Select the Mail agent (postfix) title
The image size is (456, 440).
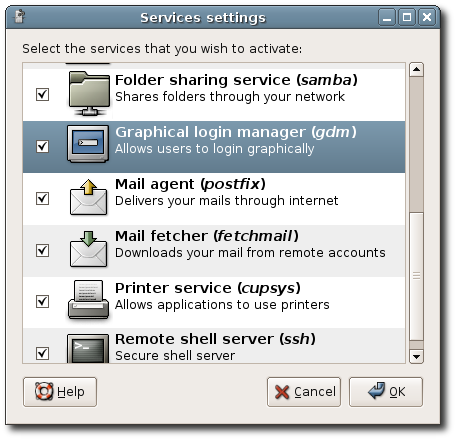(190, 184)
